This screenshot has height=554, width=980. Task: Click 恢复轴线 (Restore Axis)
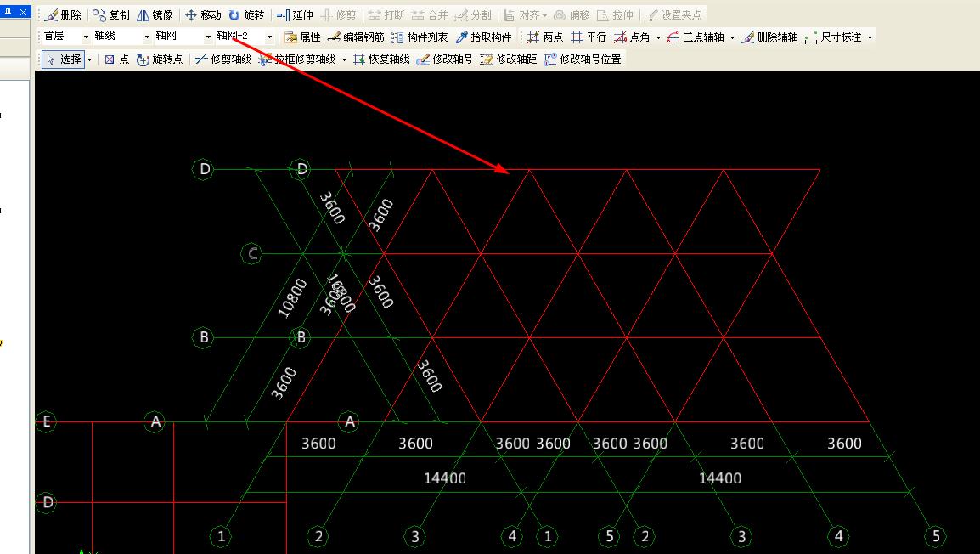381,59
